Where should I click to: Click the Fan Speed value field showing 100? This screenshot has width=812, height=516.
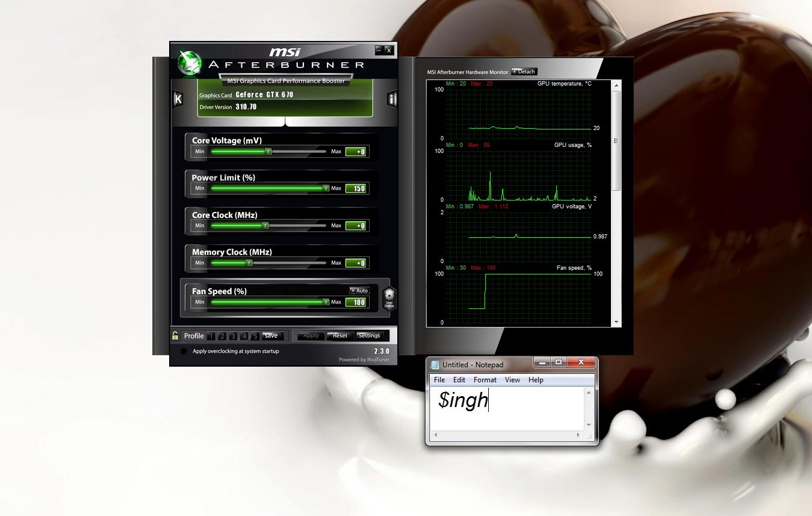[356, 302]
